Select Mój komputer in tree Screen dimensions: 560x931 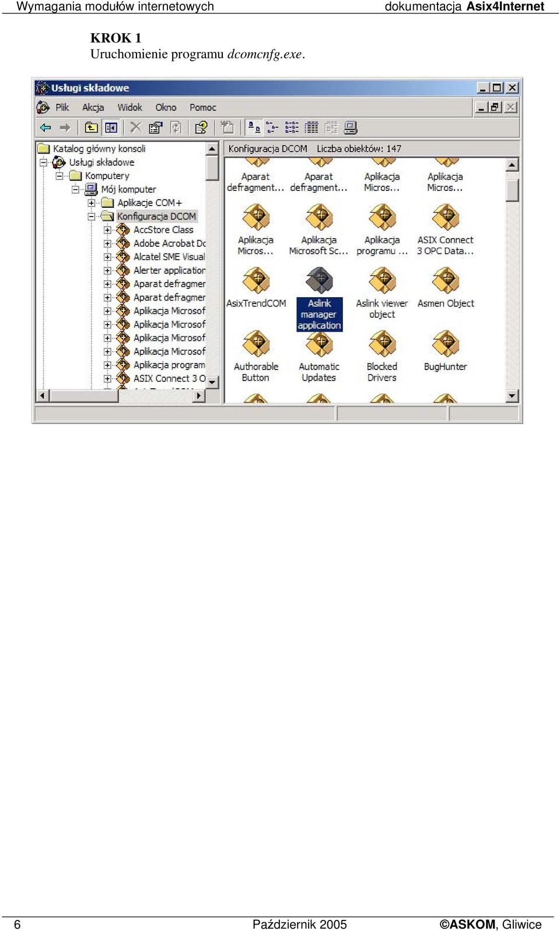point(128,189)
